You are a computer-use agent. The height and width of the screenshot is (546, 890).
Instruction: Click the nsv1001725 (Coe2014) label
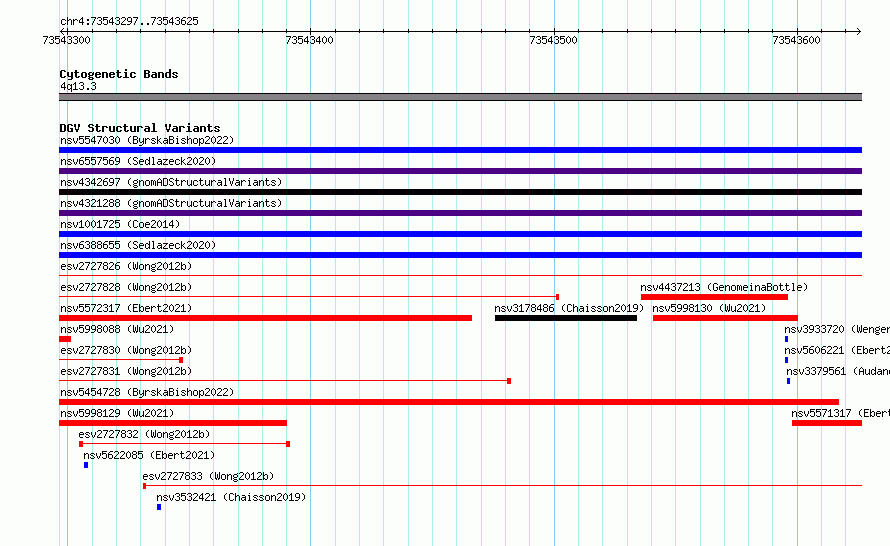120,224
